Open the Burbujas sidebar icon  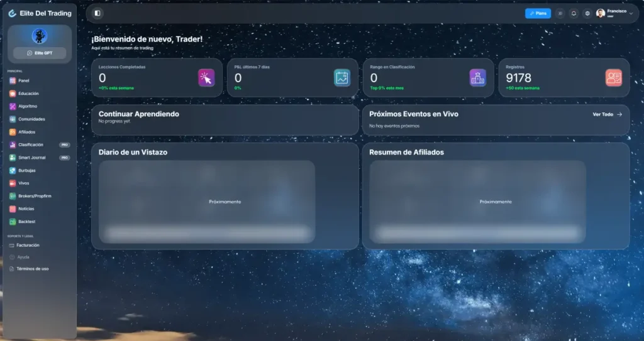click(x=13, y=170)
